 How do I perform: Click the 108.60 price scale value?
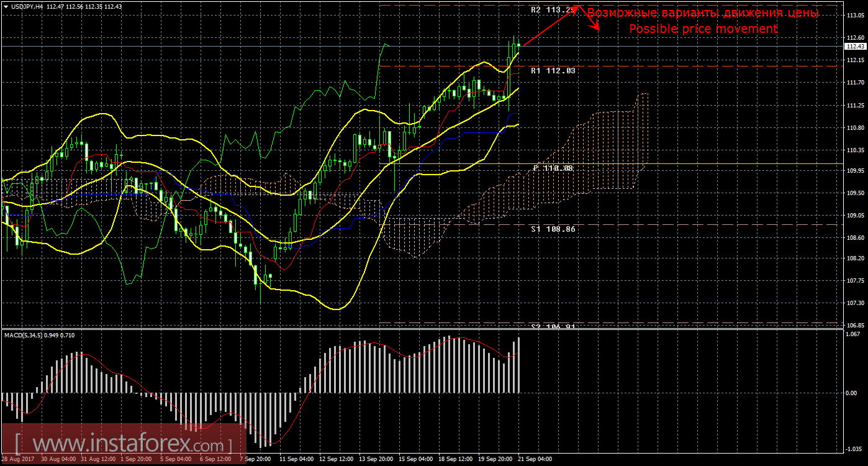pos(855,237)
